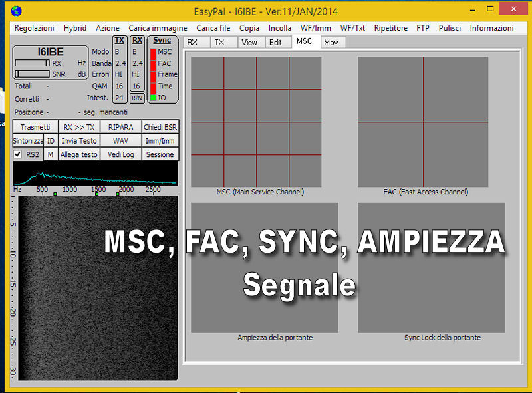The image size is (532, 393).
Task: Select the Carica file menu item
Action: (213, 28)
